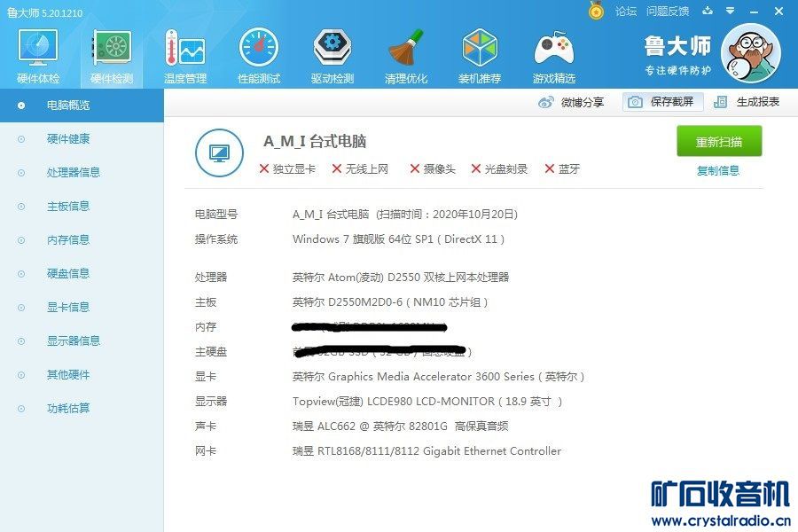The image size is (798, 532).
Task: Select 硬件检测 hardware detection icon
Action: coord(112,56)
